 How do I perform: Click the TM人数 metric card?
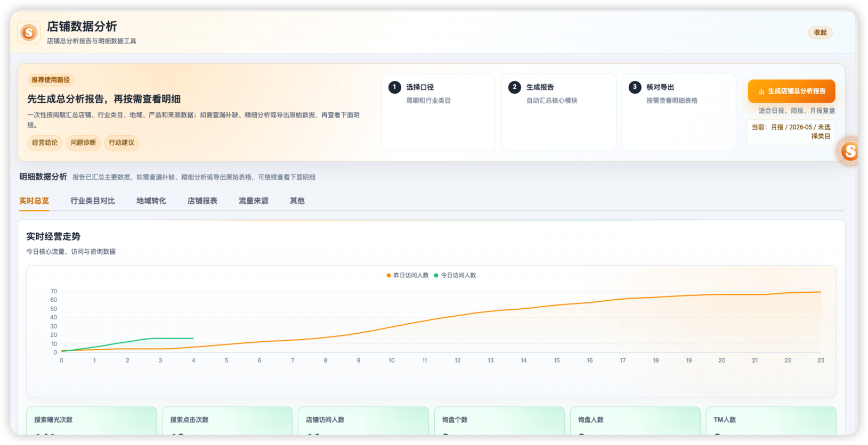click(771, 421)
